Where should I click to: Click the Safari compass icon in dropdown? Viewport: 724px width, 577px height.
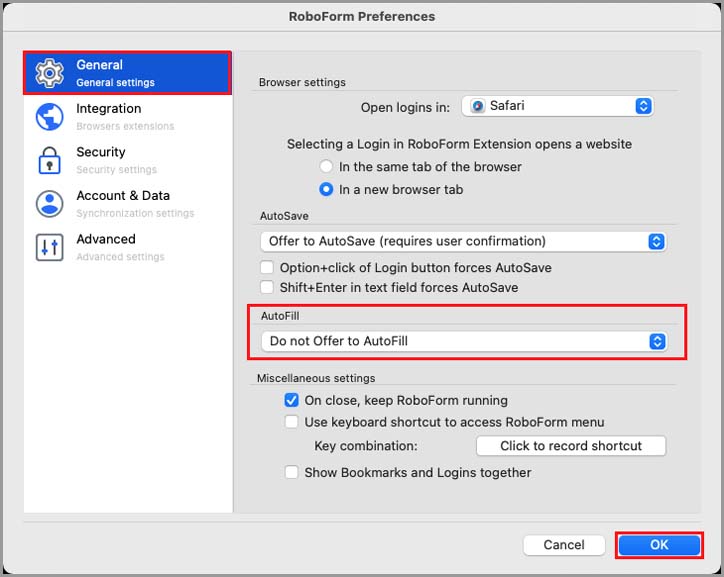point(478,106)
